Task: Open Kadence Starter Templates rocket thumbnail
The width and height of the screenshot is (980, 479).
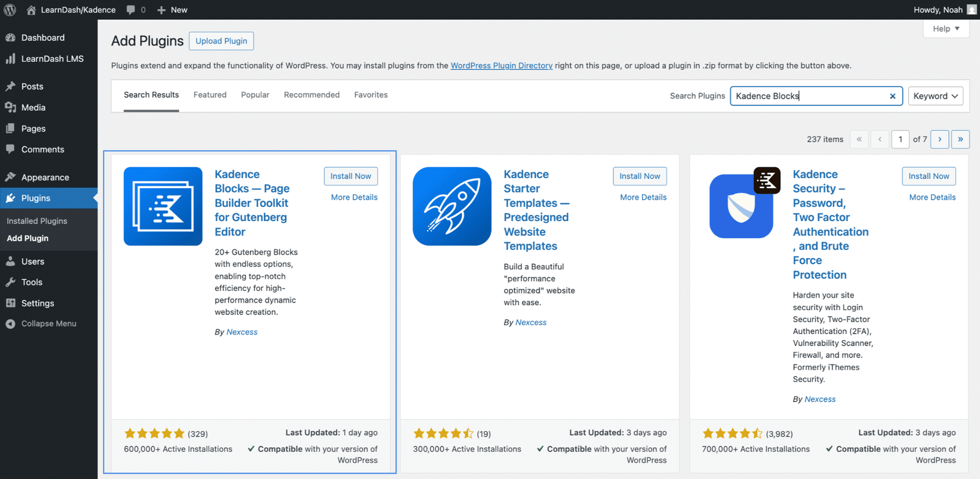Action: pos(452,206)
